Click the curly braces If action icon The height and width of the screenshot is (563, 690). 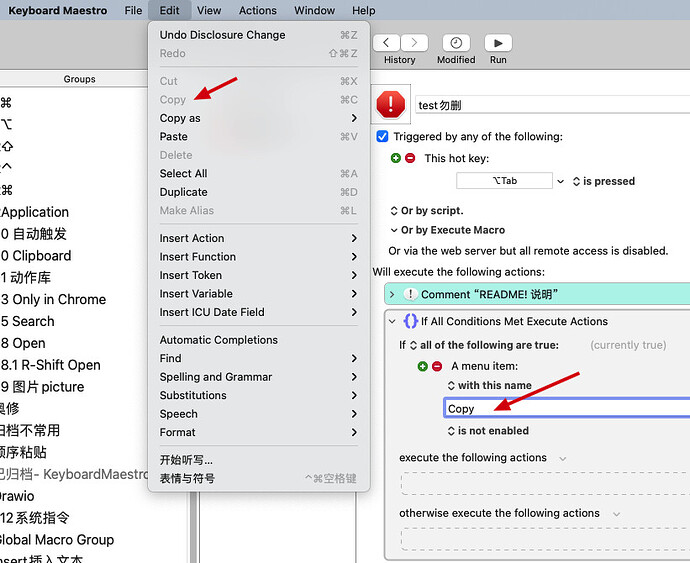pos(410,321)
